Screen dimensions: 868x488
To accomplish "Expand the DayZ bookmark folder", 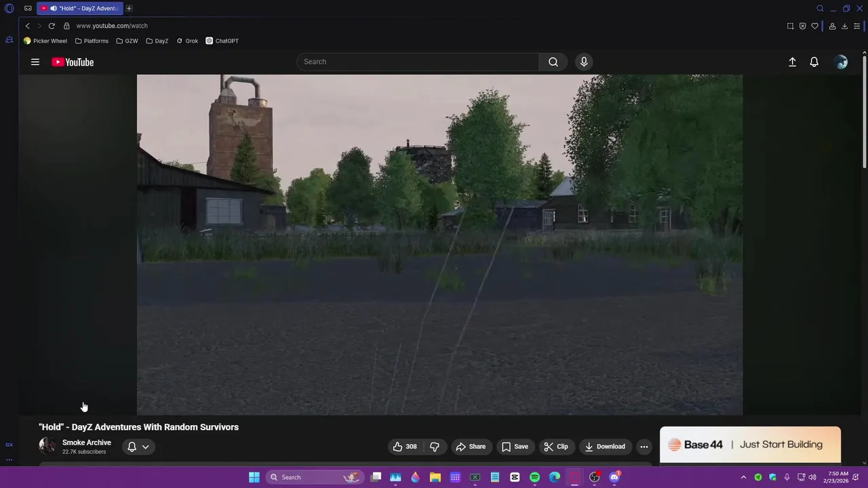I will tap(157, 41).
